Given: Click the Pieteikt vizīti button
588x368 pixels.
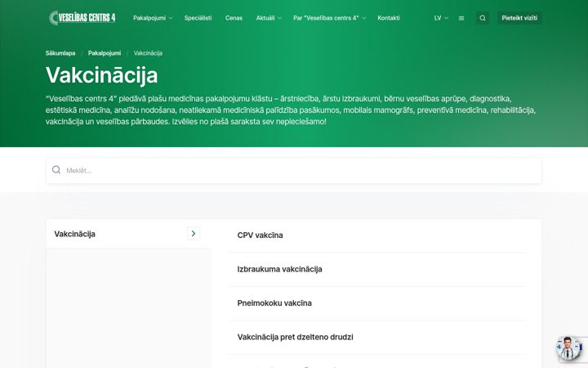Looking at the screenshot, I should 519,18.
